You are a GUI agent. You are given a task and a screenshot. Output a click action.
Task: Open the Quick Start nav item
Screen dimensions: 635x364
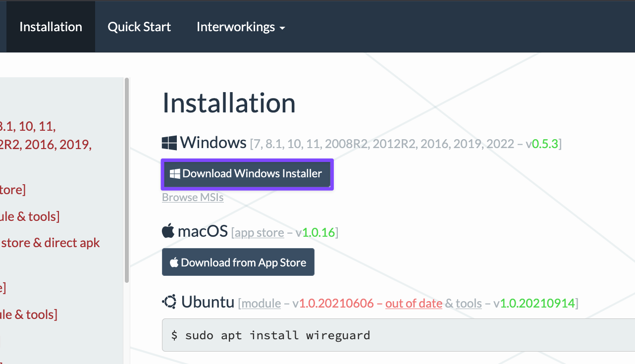[x=139, y=27]
